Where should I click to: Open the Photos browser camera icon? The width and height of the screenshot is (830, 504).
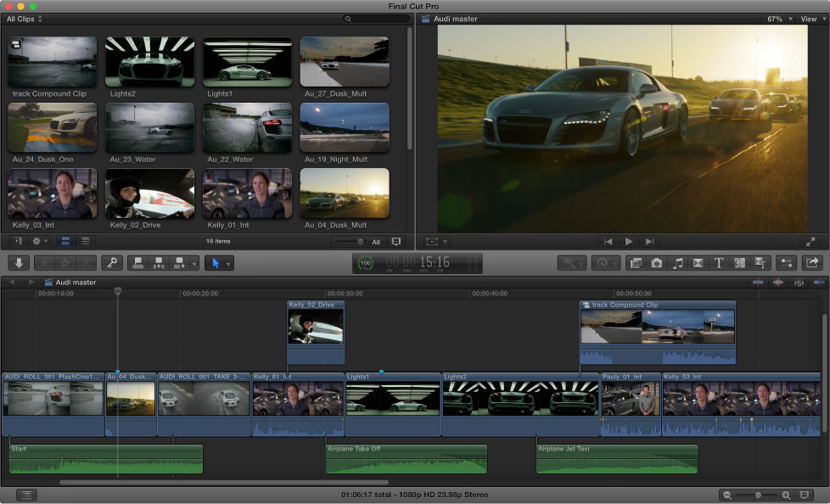[656, 263]
